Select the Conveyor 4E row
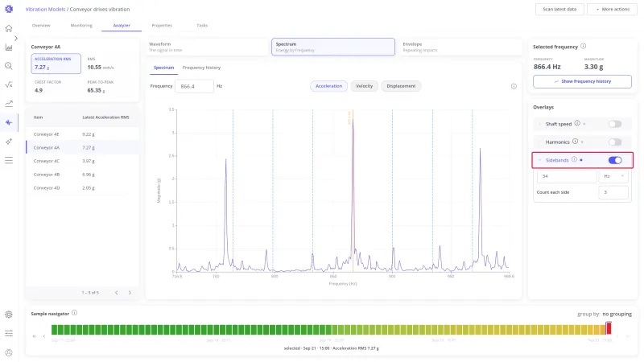The width and height of the screenshot is (644, 362). coord(82,134)
